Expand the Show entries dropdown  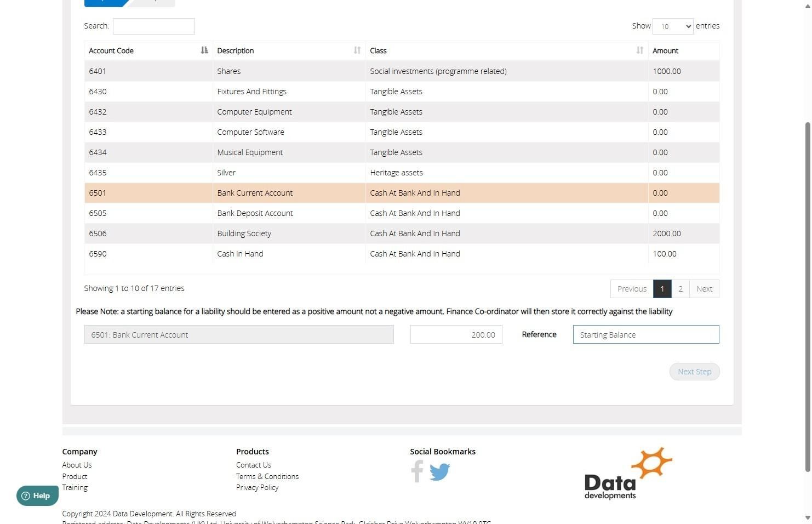(673, 26)
